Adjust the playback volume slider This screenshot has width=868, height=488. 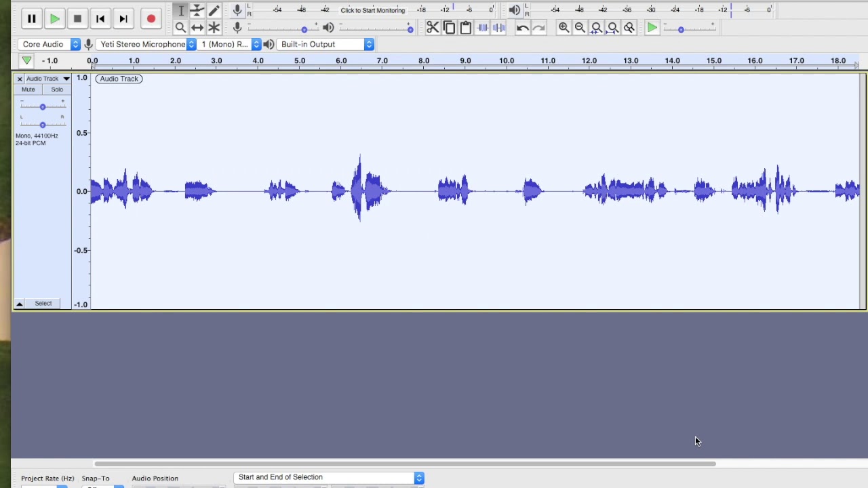click(376, 28)
